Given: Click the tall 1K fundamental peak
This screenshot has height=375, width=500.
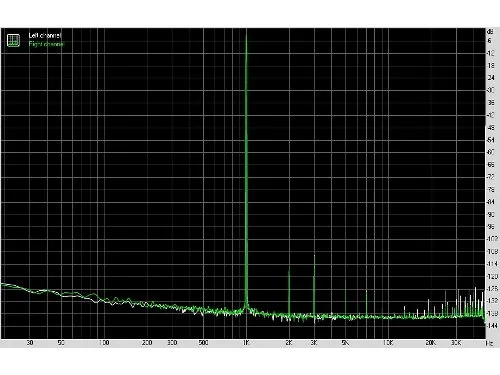Looking at the screenshot, I should coord(246,167).
